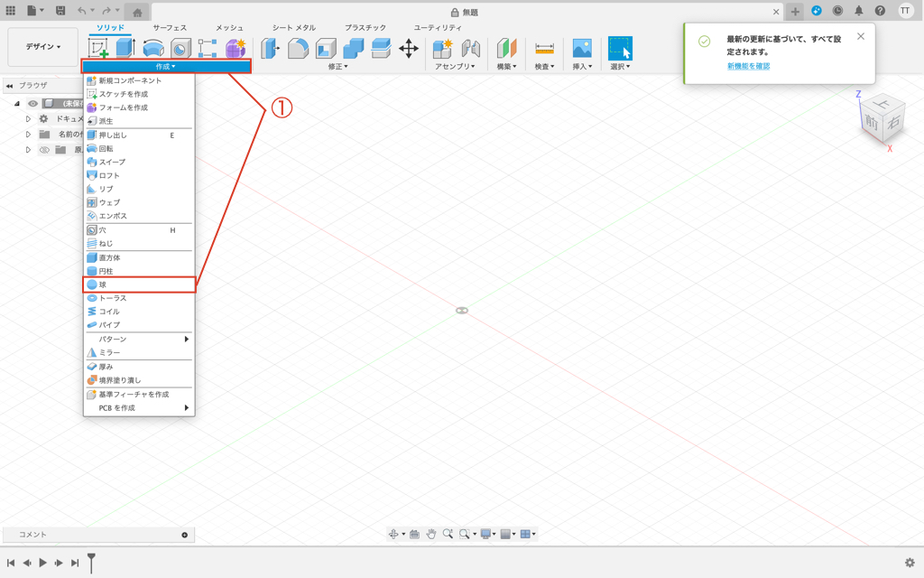The height and width of the screenshot is (578, 924).
Task: Collapse the root component tree arrow
Action: [17, 103]
